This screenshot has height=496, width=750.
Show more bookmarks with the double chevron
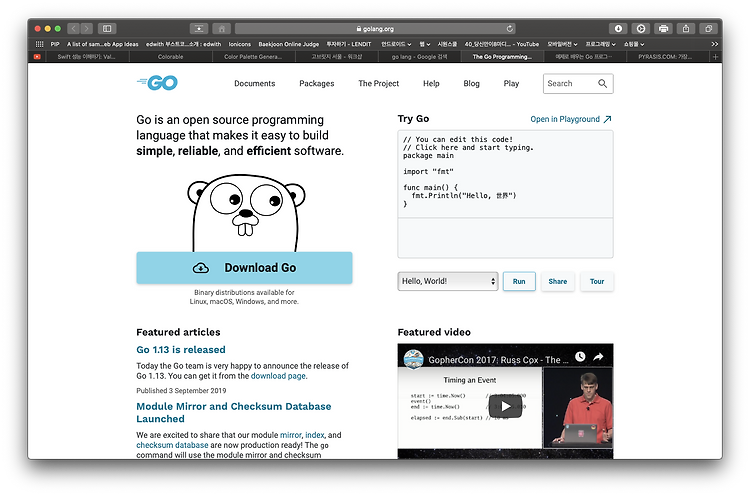715,44
